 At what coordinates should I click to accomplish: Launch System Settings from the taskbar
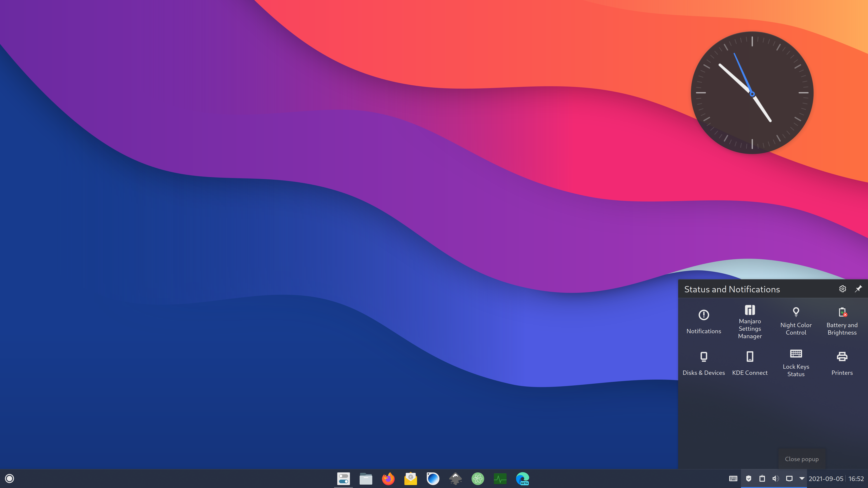(343, 479)
